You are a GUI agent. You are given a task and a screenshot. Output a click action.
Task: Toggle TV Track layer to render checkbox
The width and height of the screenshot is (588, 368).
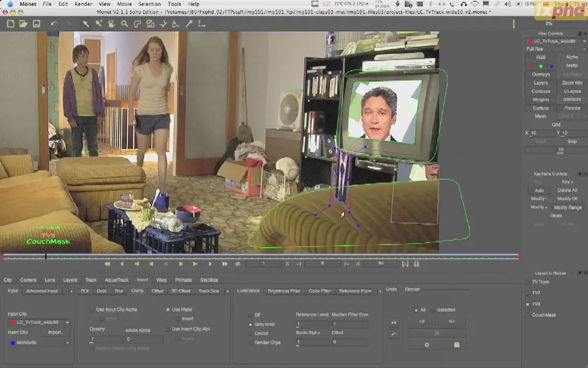528,282
